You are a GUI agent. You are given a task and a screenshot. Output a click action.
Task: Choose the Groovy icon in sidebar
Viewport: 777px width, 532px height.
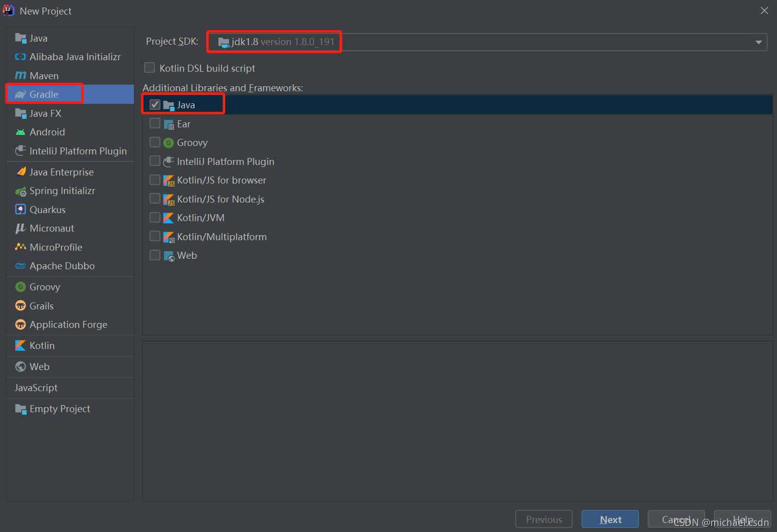(x=21, y=287)
